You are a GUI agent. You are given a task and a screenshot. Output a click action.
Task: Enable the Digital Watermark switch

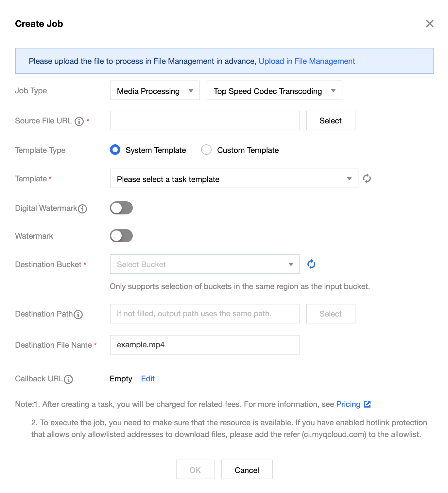(x=121, y=208)
